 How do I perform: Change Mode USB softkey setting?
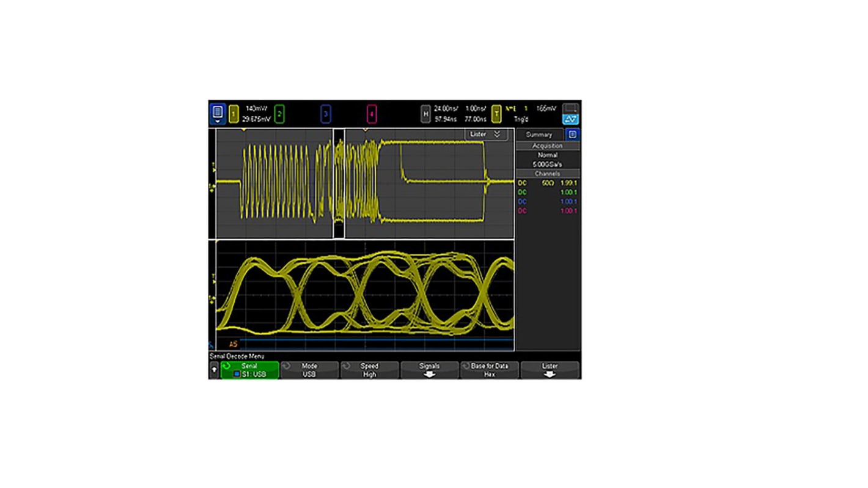click(x=309, y=370)
